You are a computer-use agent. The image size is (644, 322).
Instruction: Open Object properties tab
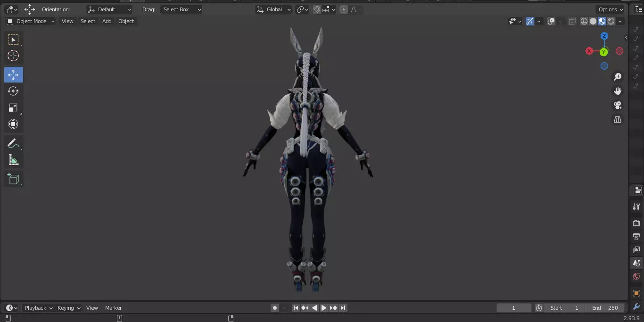636,293
